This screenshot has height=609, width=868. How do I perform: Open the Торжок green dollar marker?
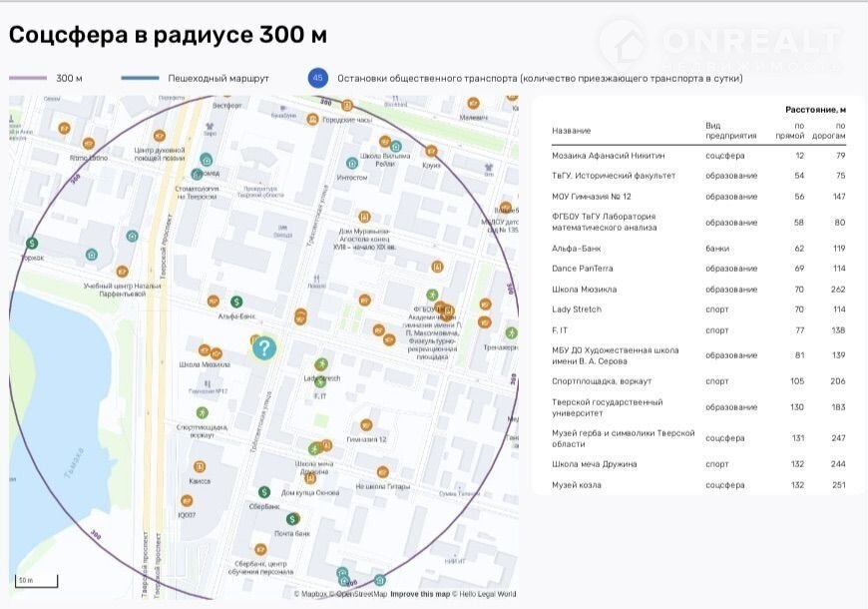click(32, 243)
